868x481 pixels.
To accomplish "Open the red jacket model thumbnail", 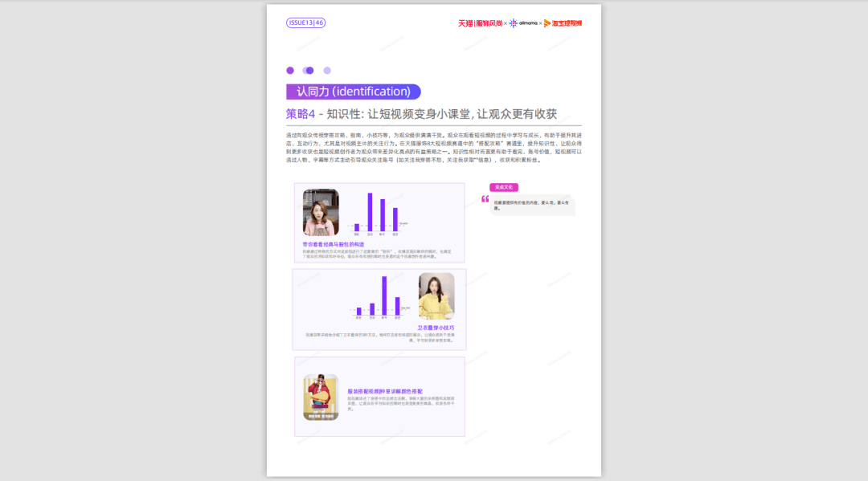I will click(x=321, y=397).
